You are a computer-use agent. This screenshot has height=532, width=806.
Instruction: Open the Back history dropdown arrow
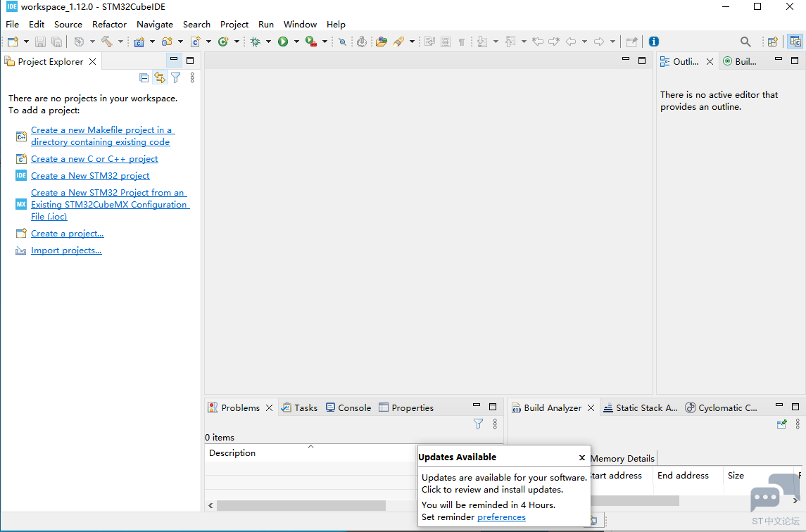pos(584,42)
